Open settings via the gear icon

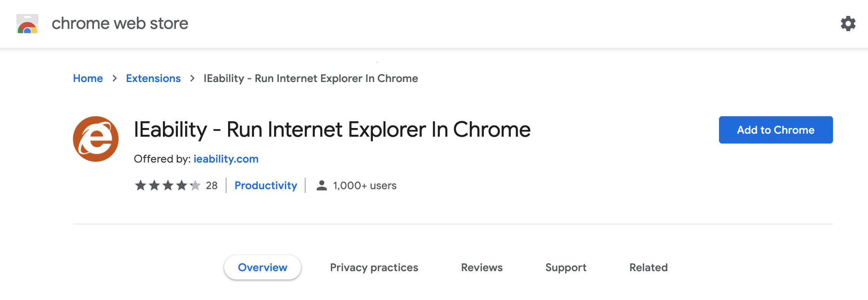848,24
